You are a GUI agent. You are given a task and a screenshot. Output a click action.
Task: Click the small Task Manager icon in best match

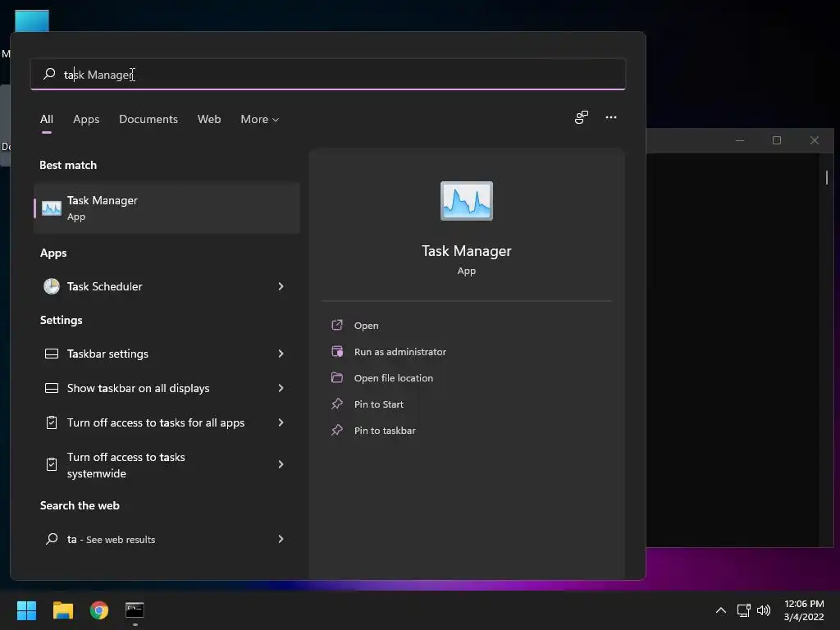[x=52, y=208]
